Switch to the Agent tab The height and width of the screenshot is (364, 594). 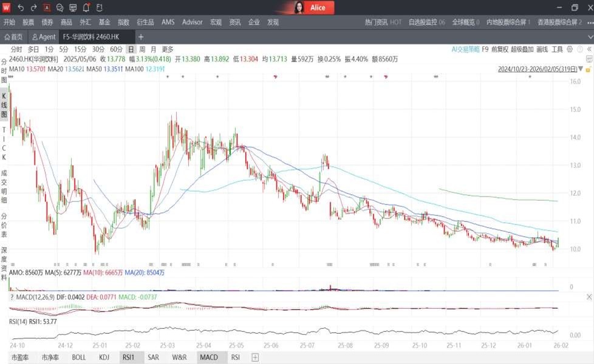pos(44,37)
